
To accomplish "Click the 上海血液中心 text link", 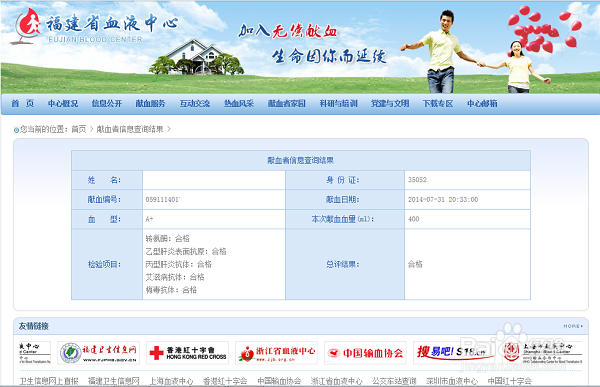I will coord(171,381).
